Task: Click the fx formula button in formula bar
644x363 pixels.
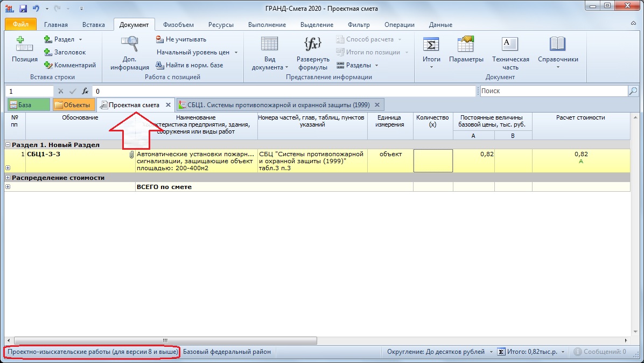Action: point(85,91)
